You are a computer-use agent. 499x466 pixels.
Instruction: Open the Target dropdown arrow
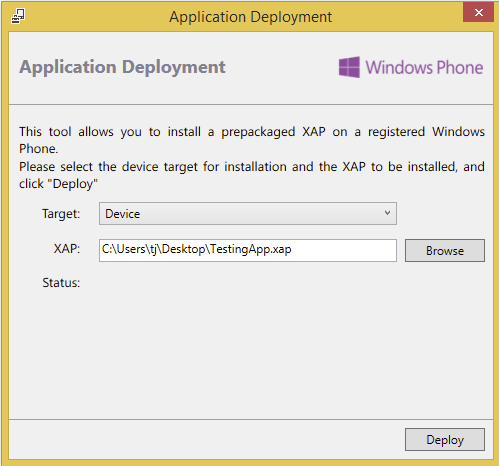(x=387, y=213)
